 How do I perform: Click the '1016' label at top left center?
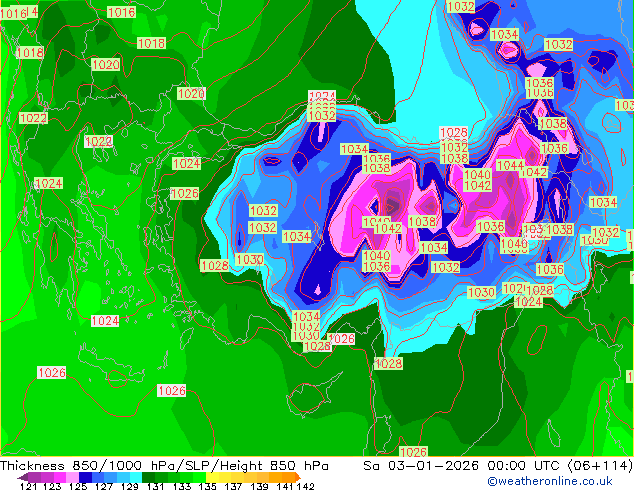[x=121, y=13]
